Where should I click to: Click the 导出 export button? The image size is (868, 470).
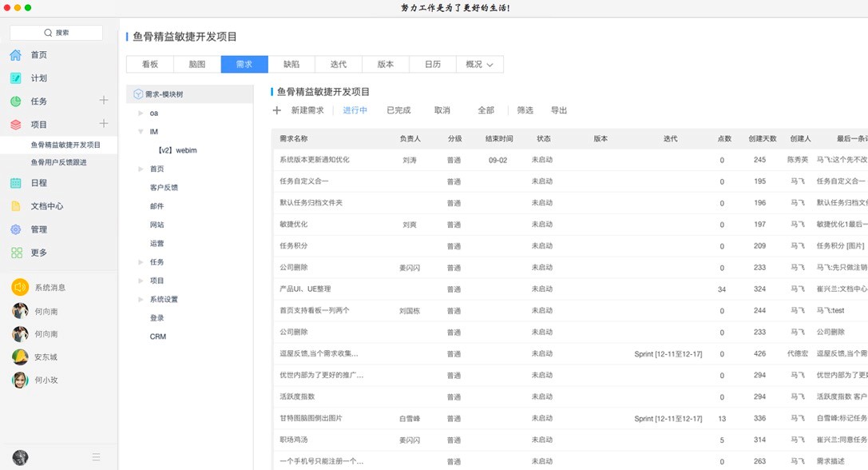tap(559, 110)
